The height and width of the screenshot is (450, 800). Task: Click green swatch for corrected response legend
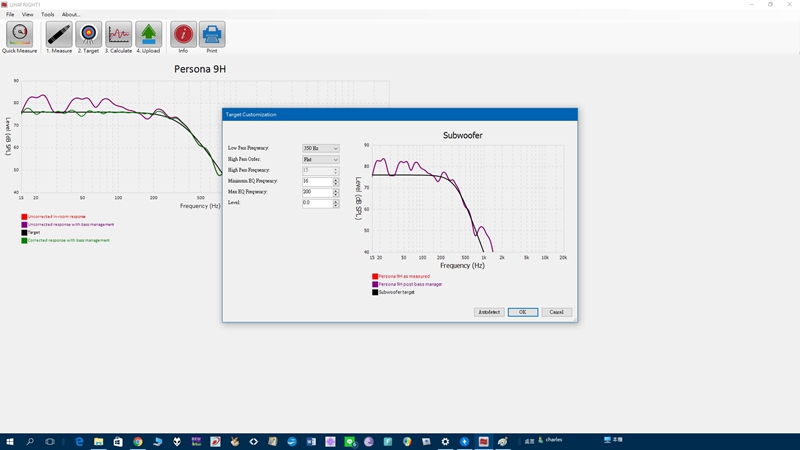click(x=24, y=240)
